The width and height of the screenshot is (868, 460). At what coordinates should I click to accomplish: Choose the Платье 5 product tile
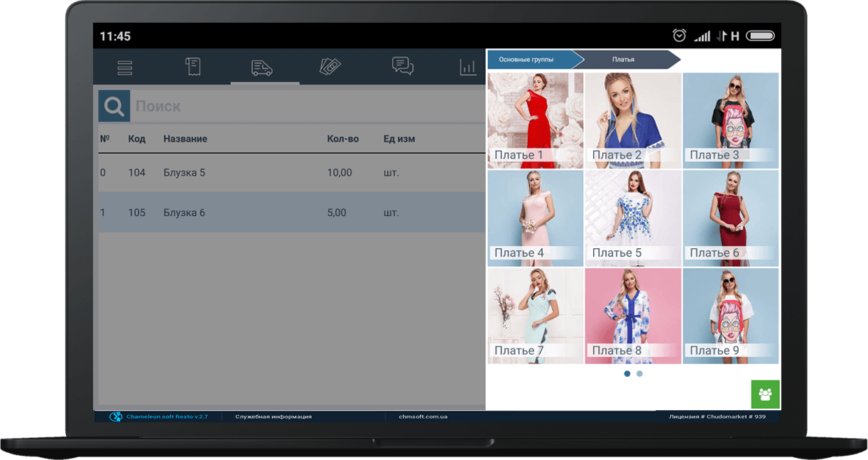pyautogui.click(x=633, y=218)
